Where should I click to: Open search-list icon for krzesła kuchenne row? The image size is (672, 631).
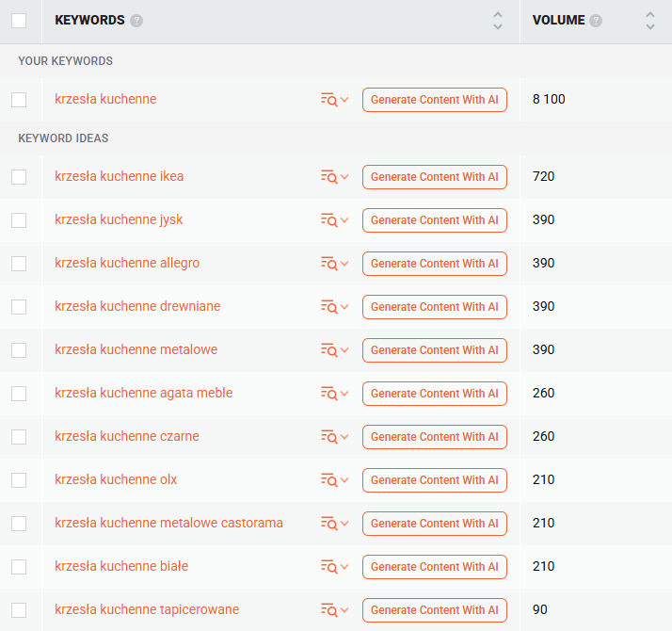334,100
